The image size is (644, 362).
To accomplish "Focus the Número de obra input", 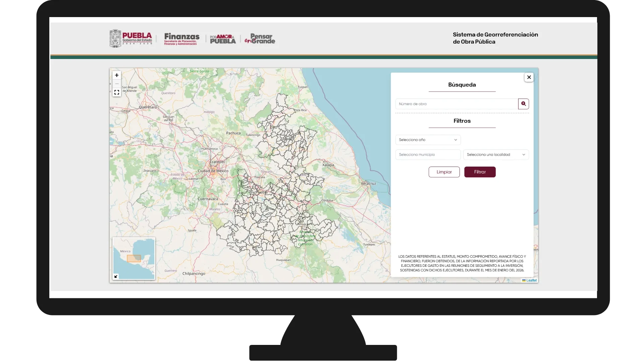I will tap(457, 104).
